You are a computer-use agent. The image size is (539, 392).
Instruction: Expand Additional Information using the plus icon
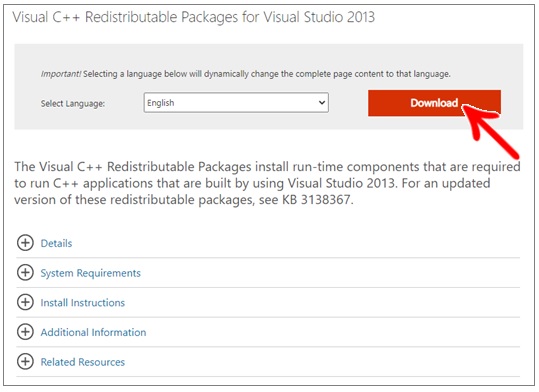[25, 332]
